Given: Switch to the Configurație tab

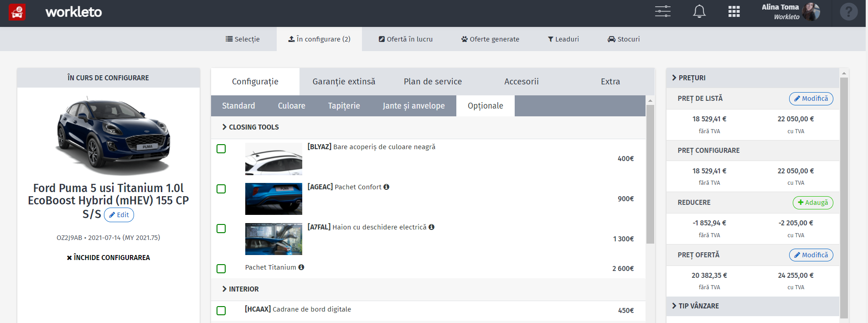Looking at the screenshot, I should [x=255, y=82].
